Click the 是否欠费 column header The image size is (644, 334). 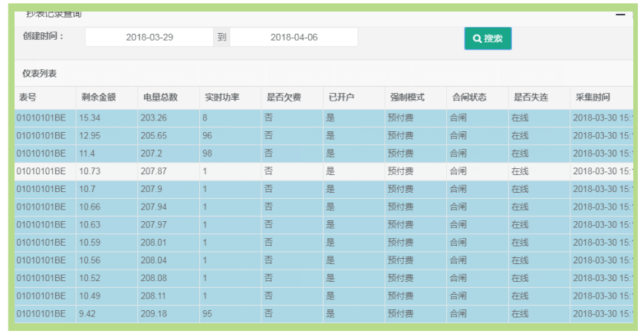pyautogui.click(x=284, y=98)
